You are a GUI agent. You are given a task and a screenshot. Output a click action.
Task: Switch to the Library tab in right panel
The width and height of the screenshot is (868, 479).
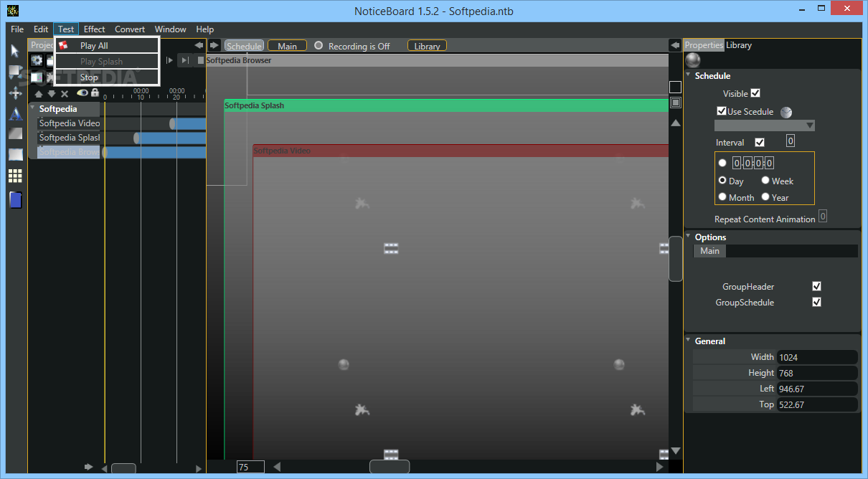click(x=739, y=45)
